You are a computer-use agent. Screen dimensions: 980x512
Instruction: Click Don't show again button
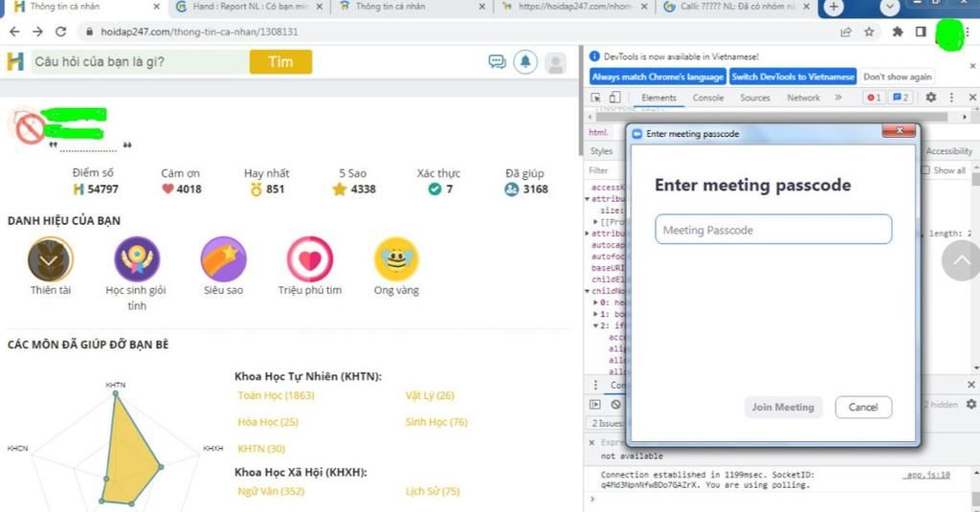coord(898,77)
